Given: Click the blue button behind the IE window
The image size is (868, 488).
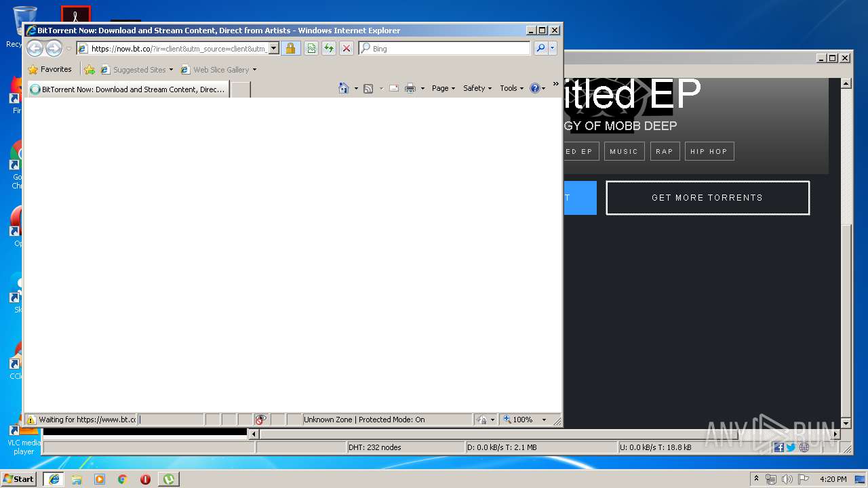Looking at the screenshot, I should tap(580, 198).
